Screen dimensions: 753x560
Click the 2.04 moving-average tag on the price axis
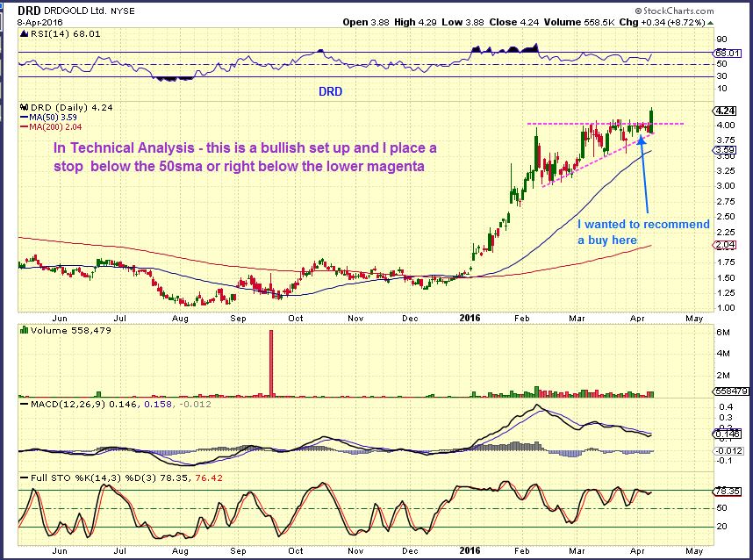coord(725,245)
